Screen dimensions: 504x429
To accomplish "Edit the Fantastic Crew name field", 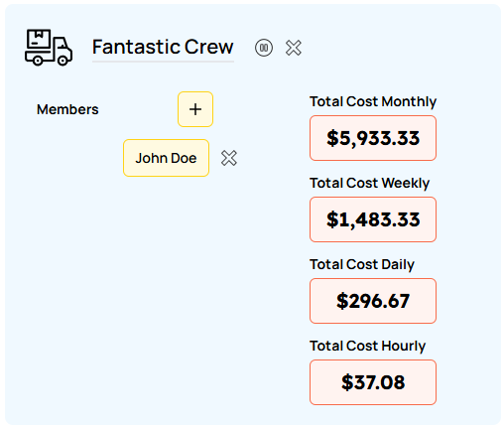I will pyautogui.click(x=163, y=49).
